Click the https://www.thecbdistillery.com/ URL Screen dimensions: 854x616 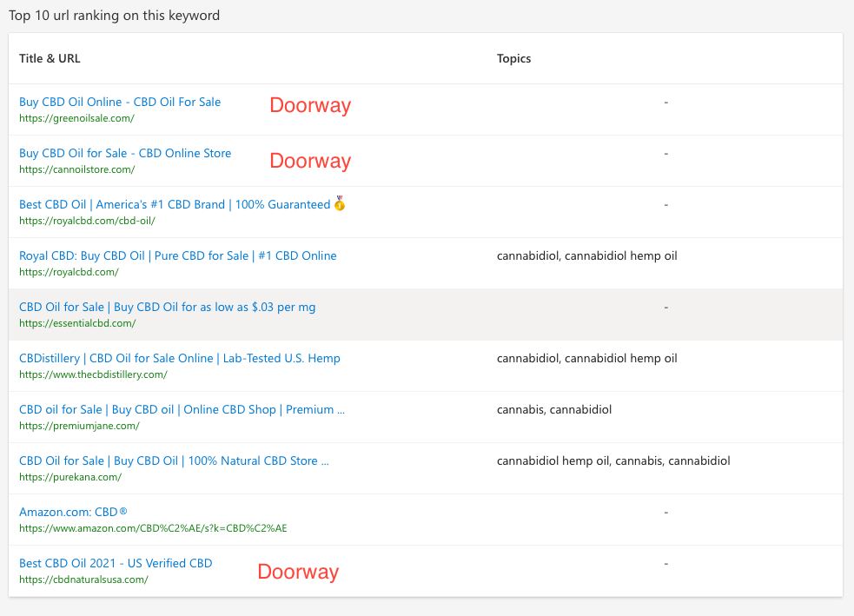tap(93, 374)
